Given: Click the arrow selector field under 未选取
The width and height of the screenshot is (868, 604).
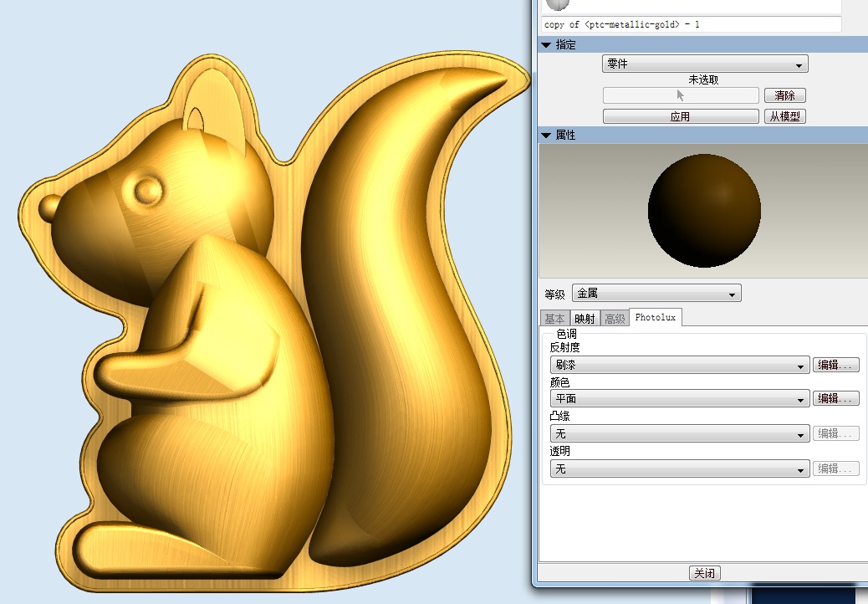Looking at the screenshot, I should point(680,95).
